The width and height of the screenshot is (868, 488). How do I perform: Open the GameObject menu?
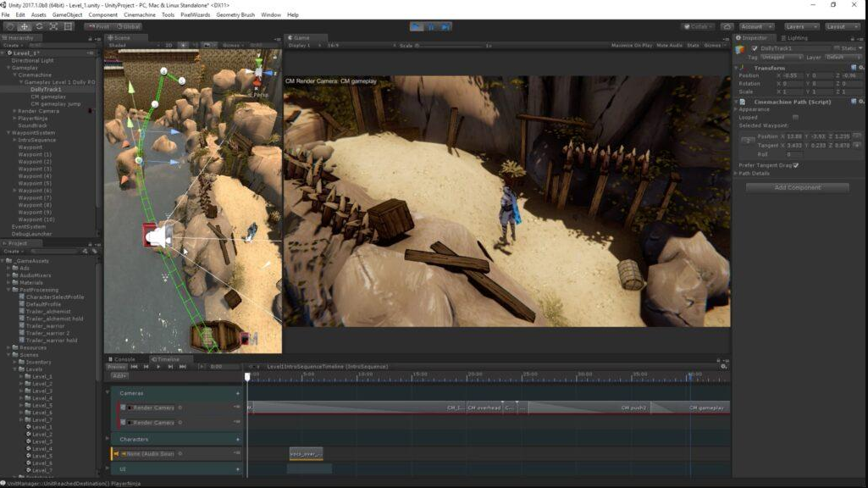pos(67,15)
